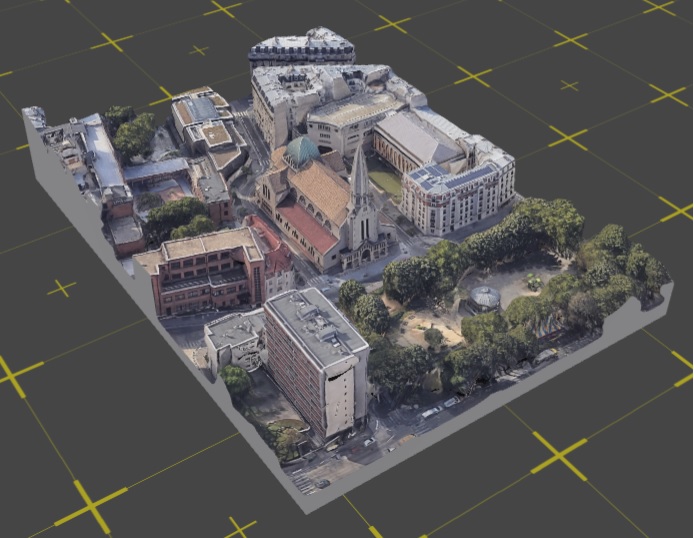Viewport: 694px width, 538px height.
Task: Click the dark mansard-roof building at the back
Action: point(302,48)
